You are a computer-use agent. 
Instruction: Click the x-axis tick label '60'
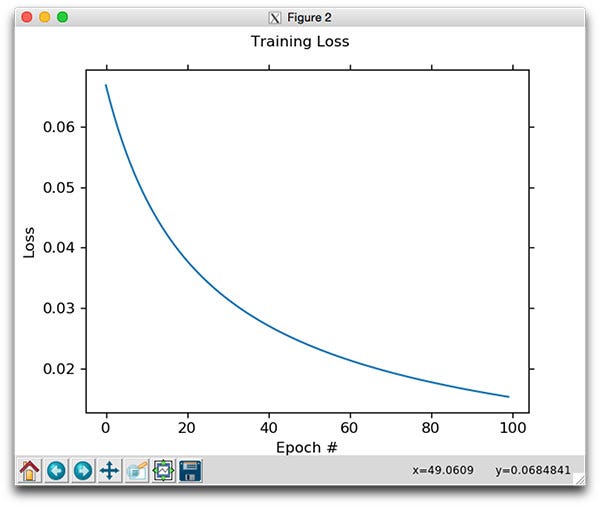(349, 427)
